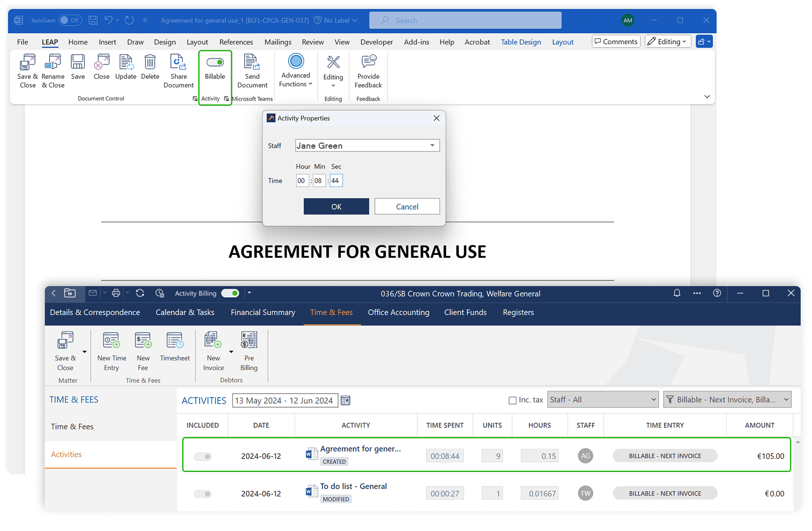Switch to the Financial Summary tab
The height and width of the screenshot is (531, 812).
[x=263, y=312]
